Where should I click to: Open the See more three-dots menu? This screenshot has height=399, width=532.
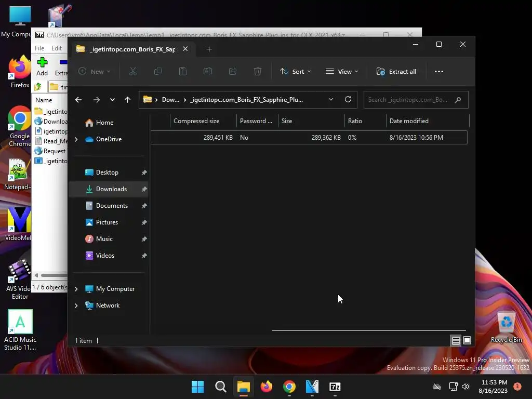(x=438, y=72)
